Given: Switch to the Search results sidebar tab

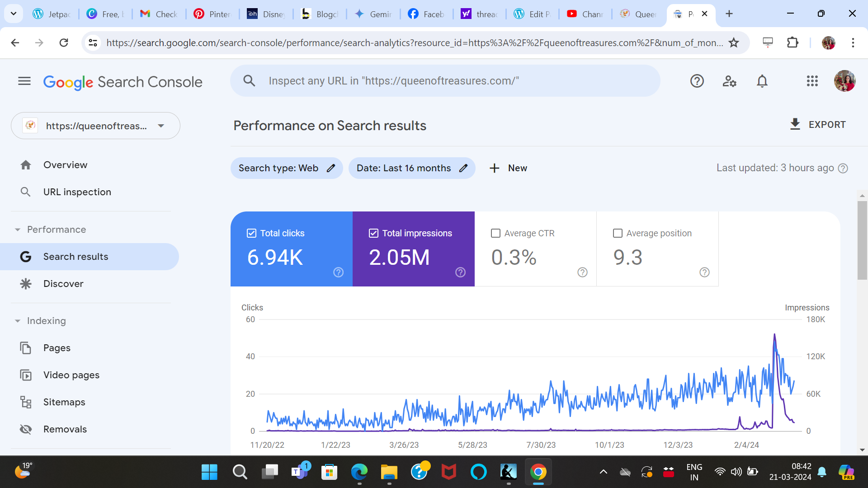Looking at the screenshot, I should tap(75, 256).
